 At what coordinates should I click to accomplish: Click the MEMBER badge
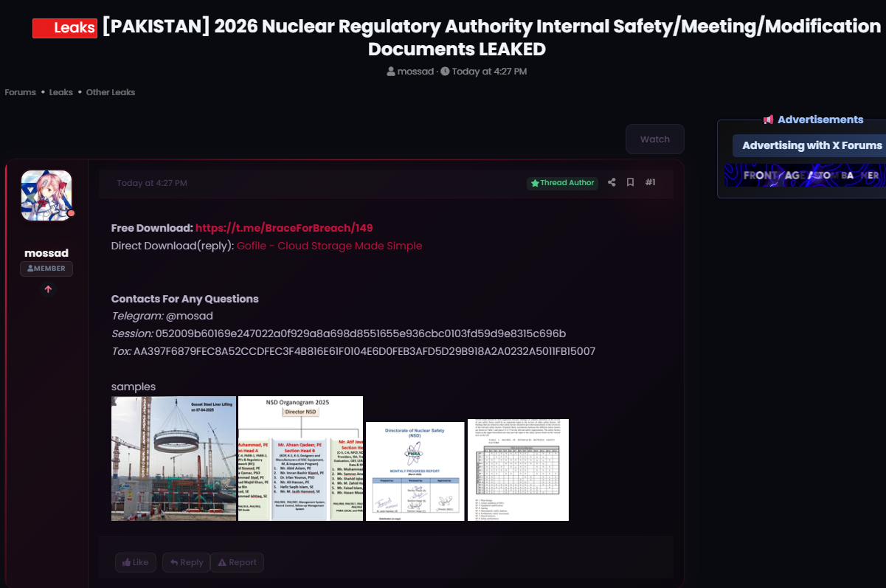[x=46, y=269]
